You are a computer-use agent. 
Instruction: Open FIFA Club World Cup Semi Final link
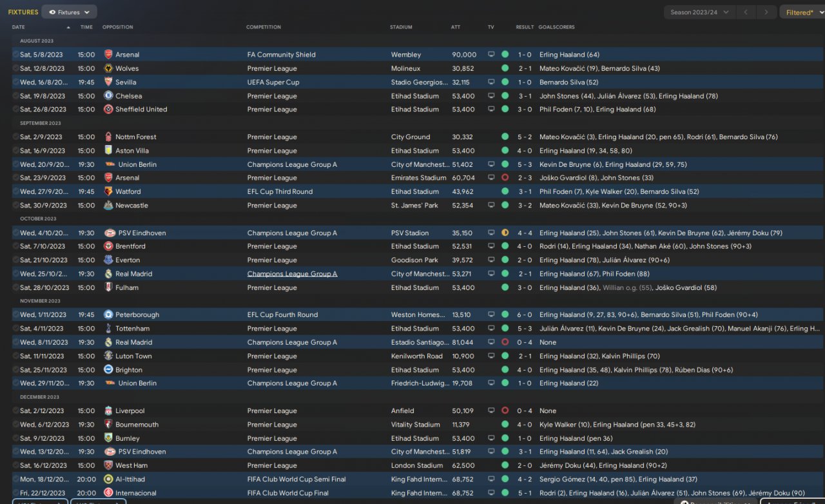click(296, 480)
